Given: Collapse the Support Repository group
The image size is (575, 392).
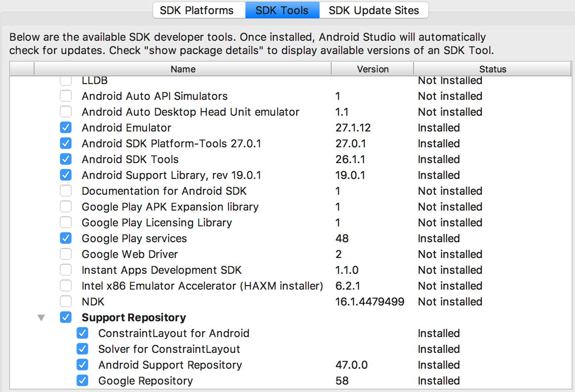Looking at the screenshot, I should click(x=41, y=318).
